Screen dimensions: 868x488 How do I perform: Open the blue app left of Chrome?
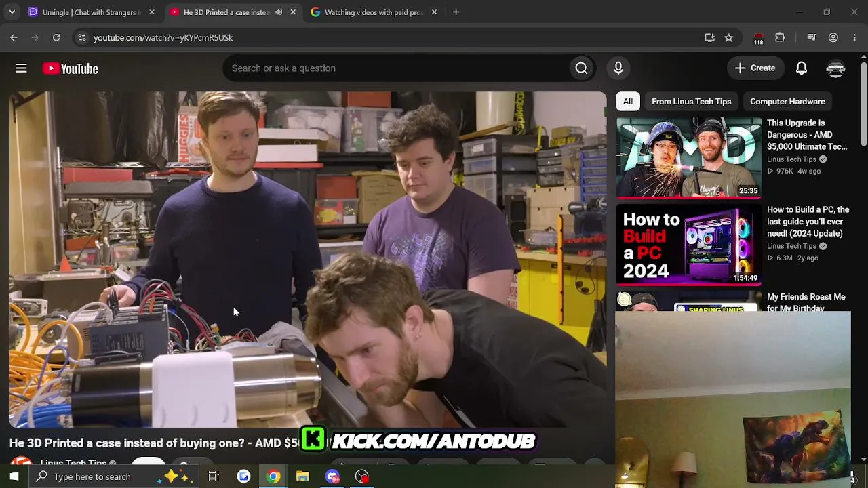[x=243, y=476]
